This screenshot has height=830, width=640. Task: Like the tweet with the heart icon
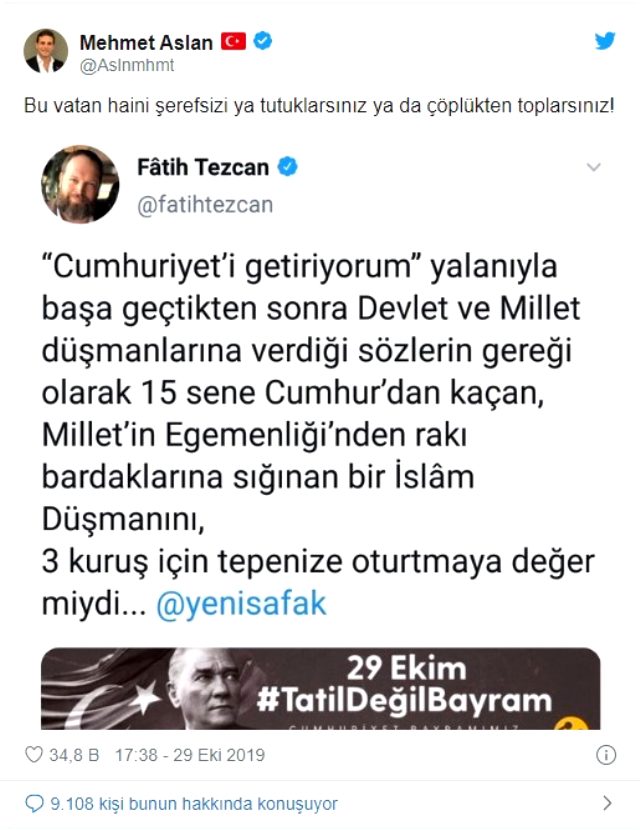pyautogui.click(x=34, y=754)
